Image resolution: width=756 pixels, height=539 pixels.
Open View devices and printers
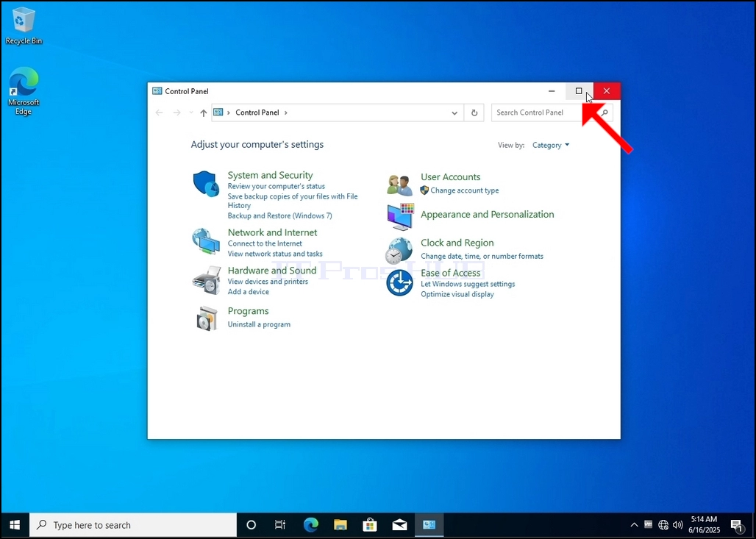coord(268,282)
